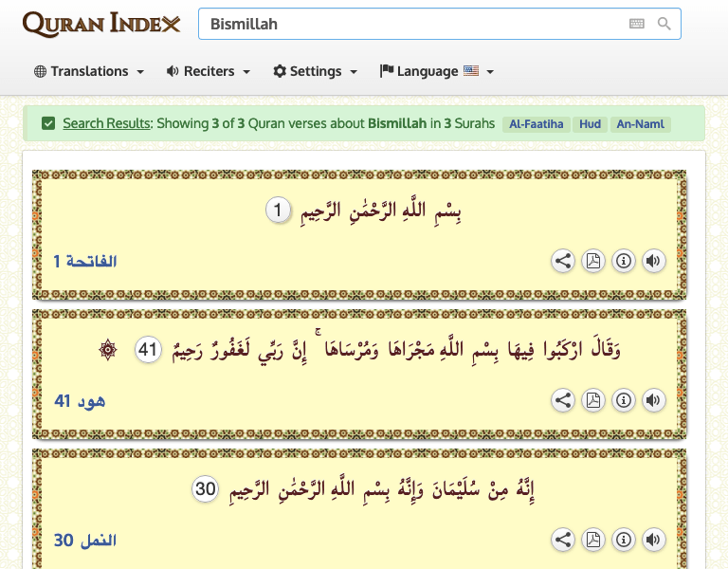Select the An-Naml surah tag
Viewport: 728px width, 569px height.
(640, 124)
